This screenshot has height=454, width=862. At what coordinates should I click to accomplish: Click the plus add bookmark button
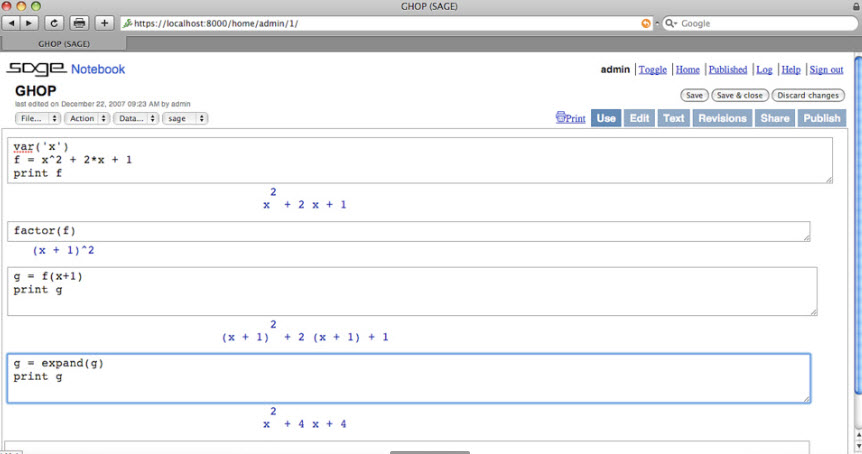(x=104, y=23)
